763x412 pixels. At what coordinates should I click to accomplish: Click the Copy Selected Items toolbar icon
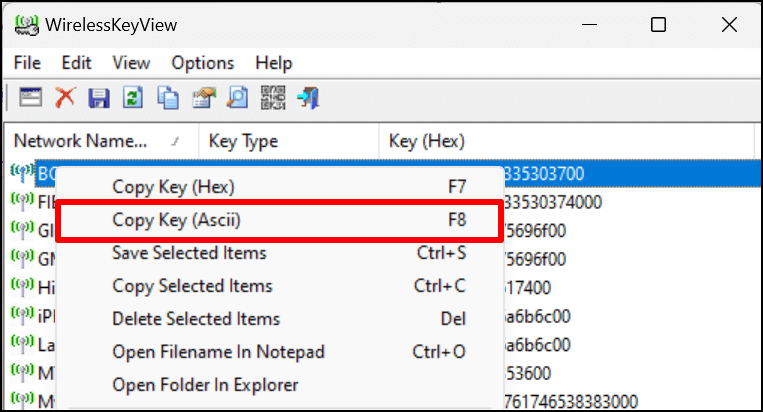click(x=169, y=97)
